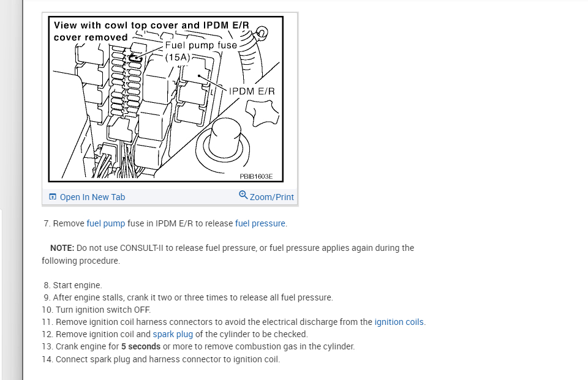Click the 'IPDM E/R' label in diagram

click(252, 91)
